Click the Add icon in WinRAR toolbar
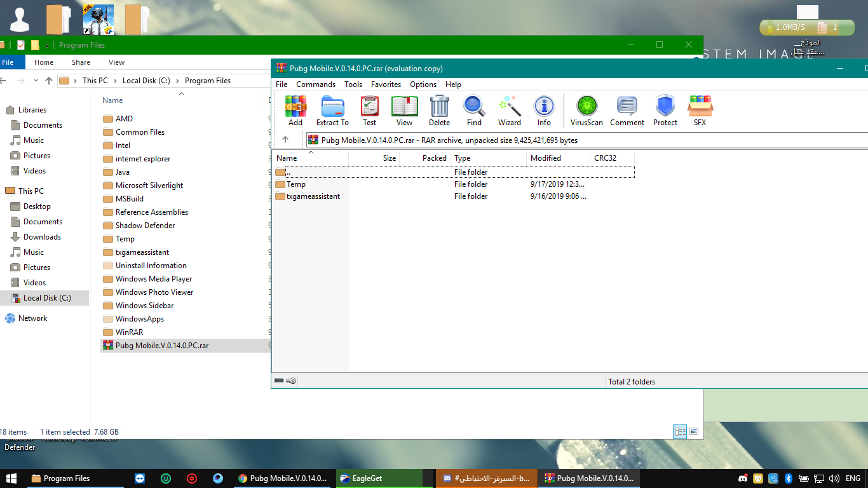This screenshot has height=488, width=868. click(x=295, y=111)
